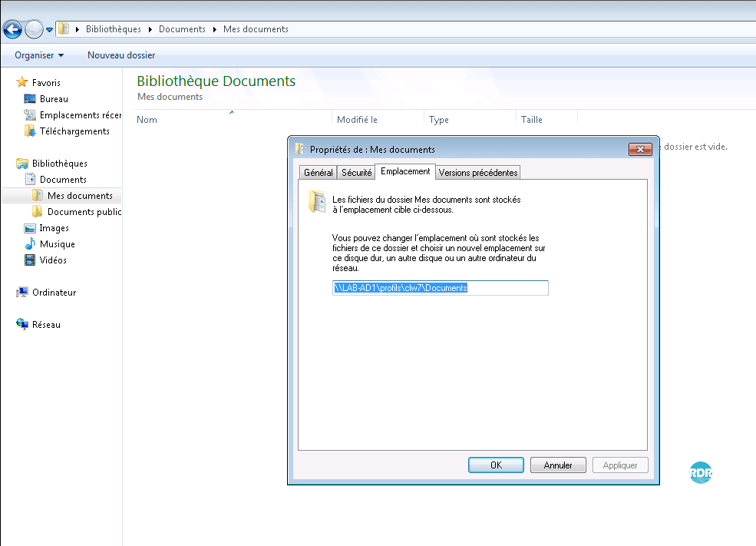Viewport: 756px width, 546px height.
Task: Open Téléchargements in favorites
Action: tap(74, 131)
